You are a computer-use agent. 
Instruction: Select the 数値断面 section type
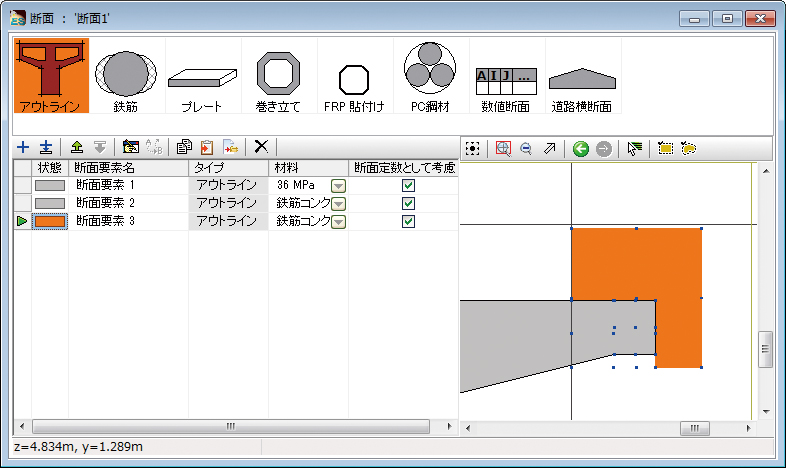point(506,76)
